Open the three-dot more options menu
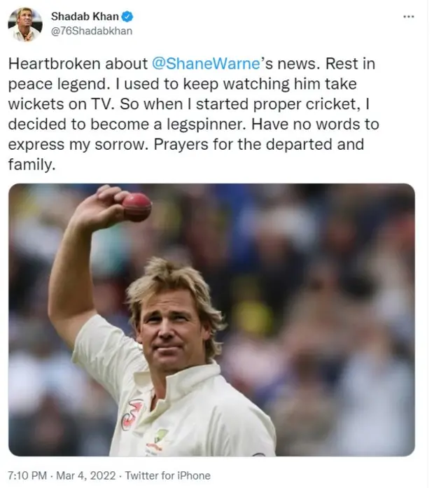This screenshot has width=448, height=488. coord(409,17)
